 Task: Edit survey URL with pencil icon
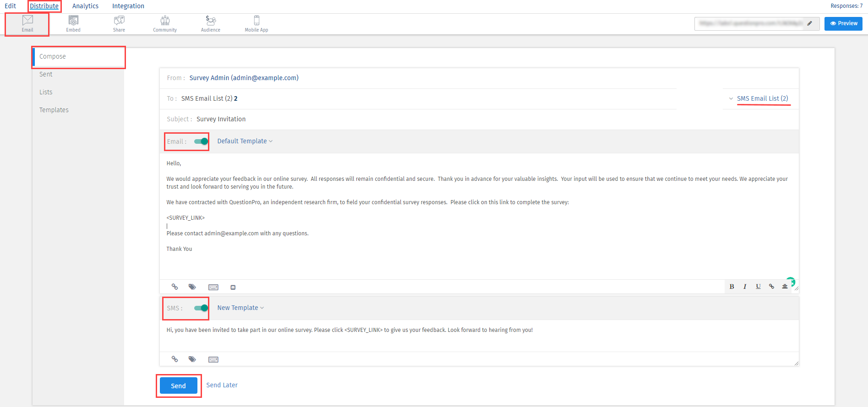pos(810,23)
